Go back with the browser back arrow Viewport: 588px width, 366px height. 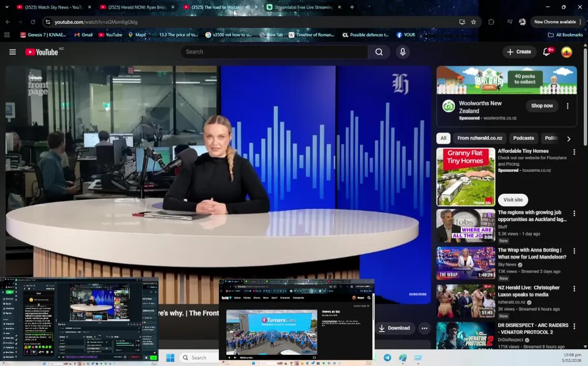click(x=8, y=22)
